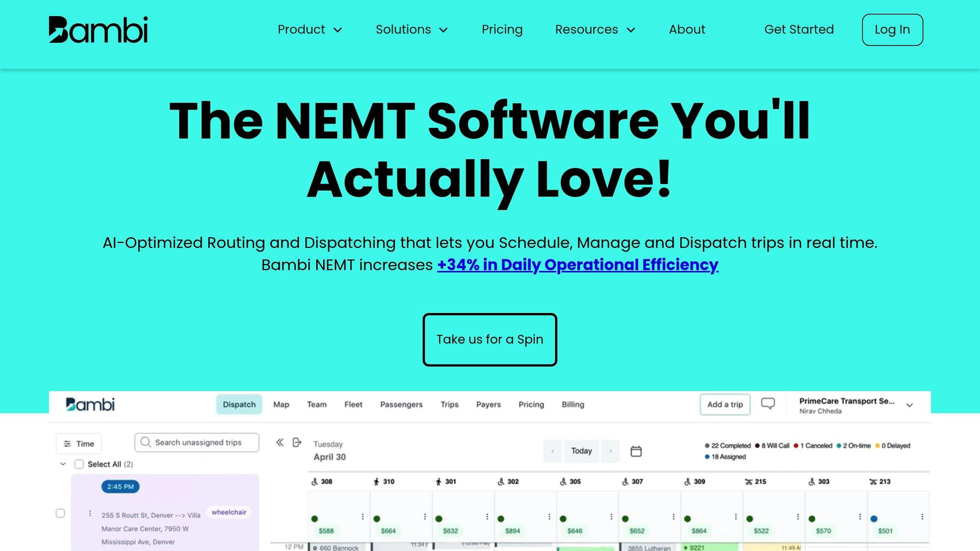Click the Today button
This screenshot has width=980, height=551.
pos(581,451)
